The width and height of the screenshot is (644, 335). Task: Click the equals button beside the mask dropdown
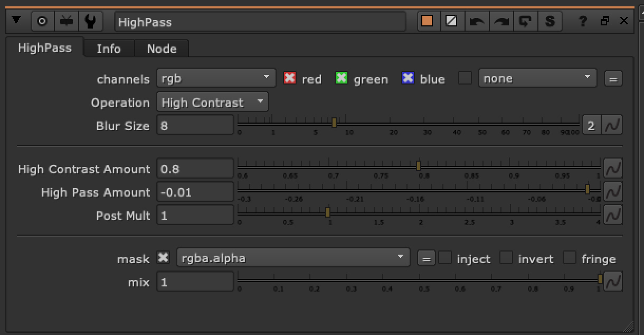(x=426, y=258)
